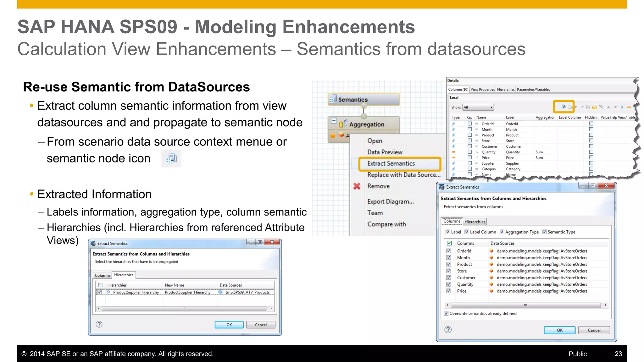Choose Team from context menu
644x362 pixels.
click(375, 213)
